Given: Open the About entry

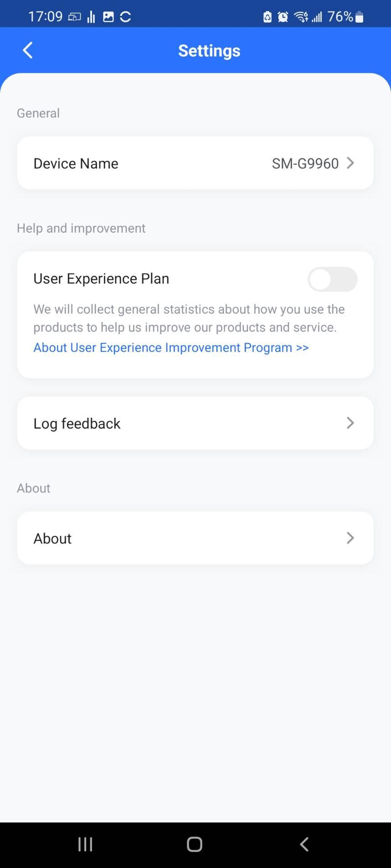Looking at the screenshot, I should pos(195,538).
